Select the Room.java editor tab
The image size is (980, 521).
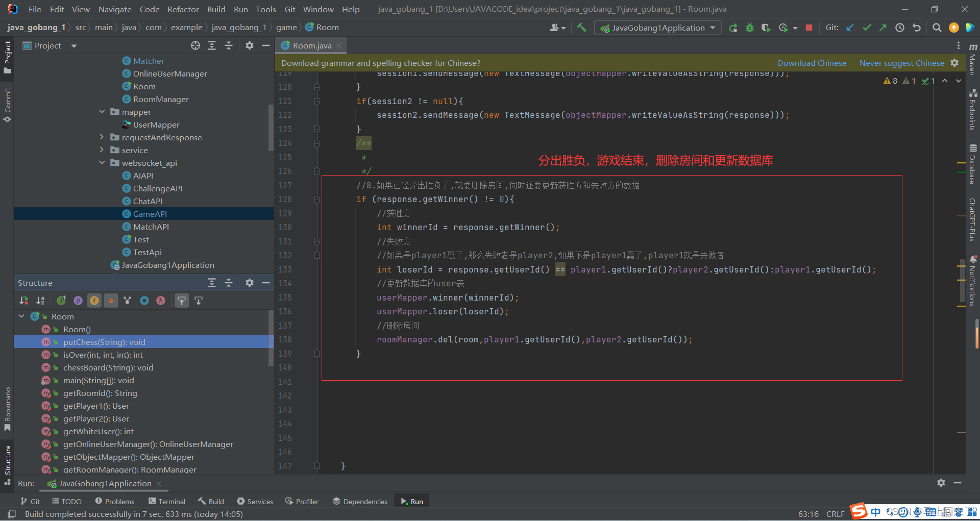(x=311, y=45)
